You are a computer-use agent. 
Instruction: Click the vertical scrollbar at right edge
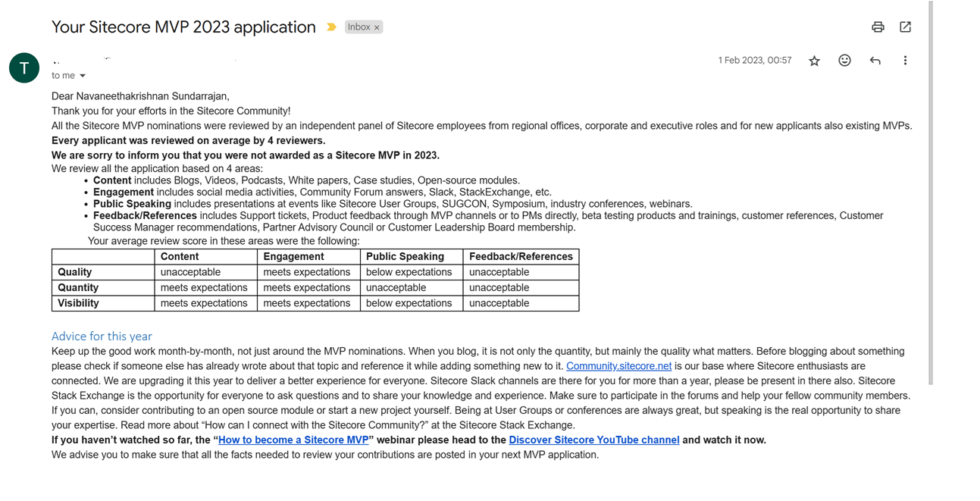[x=931, y=193]
